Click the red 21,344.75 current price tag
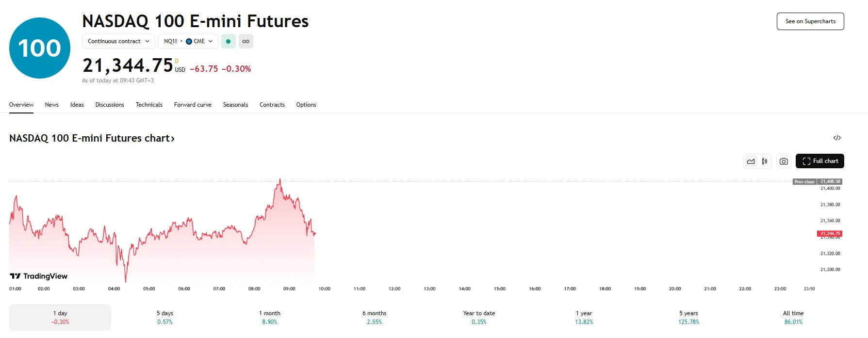 (x=830, y=234)
